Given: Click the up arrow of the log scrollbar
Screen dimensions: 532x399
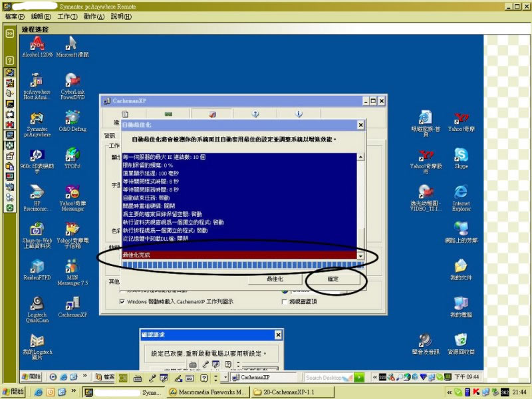Looking at the screenshot, I should point(360,157).
